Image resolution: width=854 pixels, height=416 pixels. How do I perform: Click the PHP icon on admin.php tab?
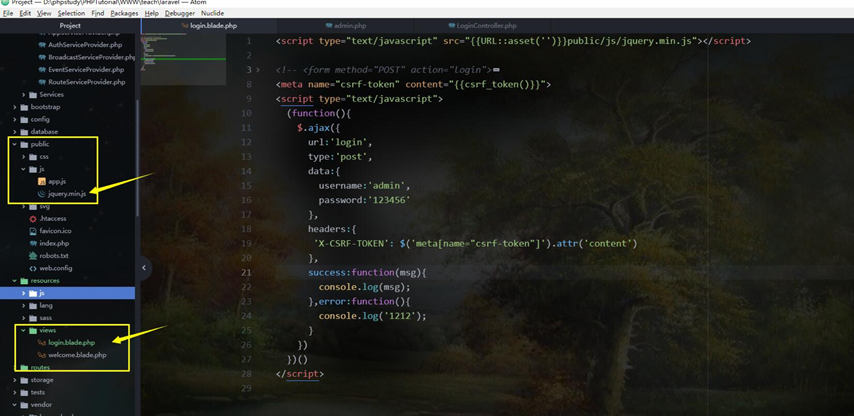click(329, 26)
